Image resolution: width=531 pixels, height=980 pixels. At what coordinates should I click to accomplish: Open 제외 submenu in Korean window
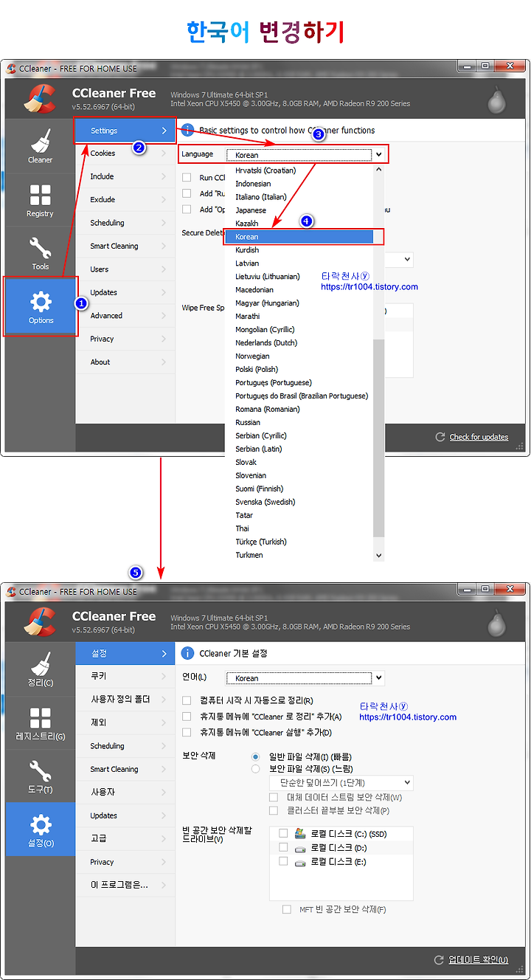(x=125, y=722)
